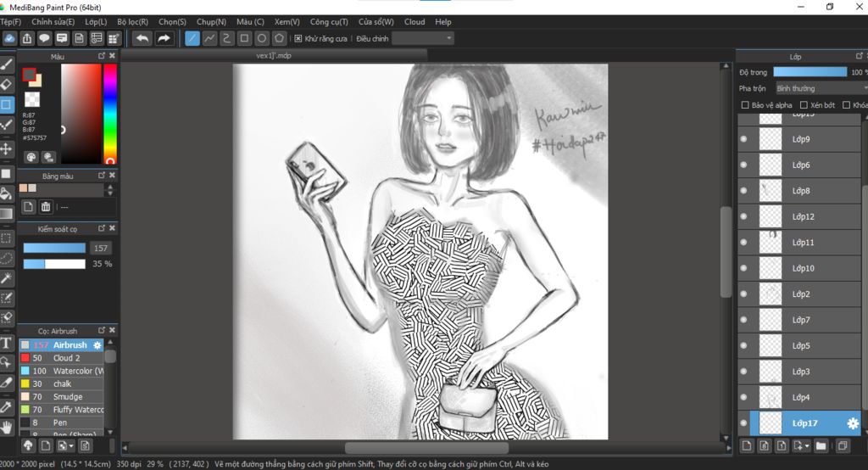Select the Cloud 2 brush
The width and height of the screenshot is (868, 470).
point(61,358)
